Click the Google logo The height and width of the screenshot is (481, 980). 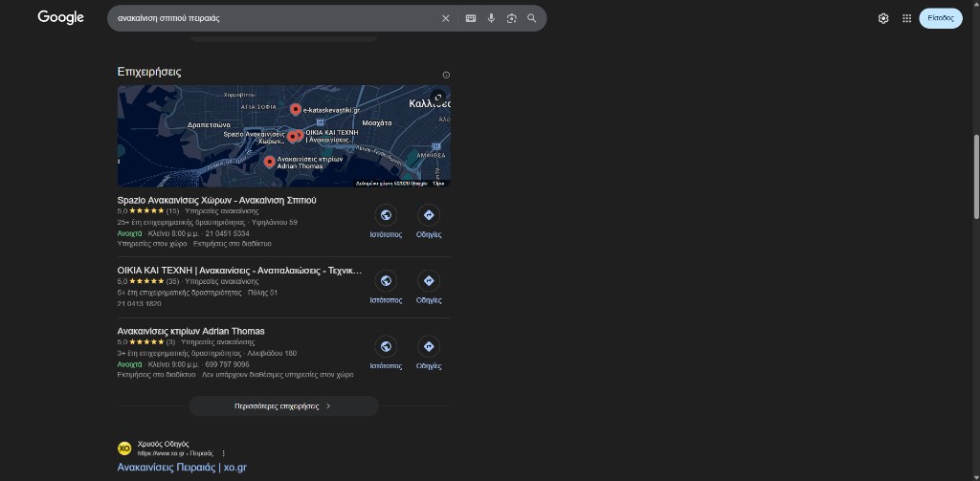click(60, 17)
